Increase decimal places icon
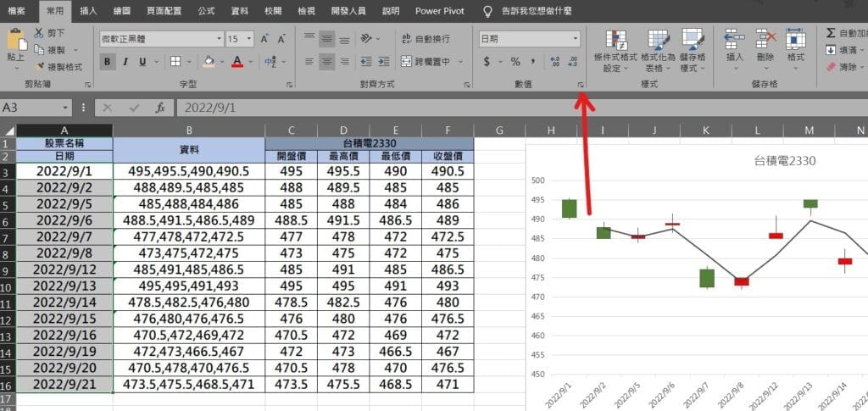Screen dimensions: 868x411 point(555,61)
